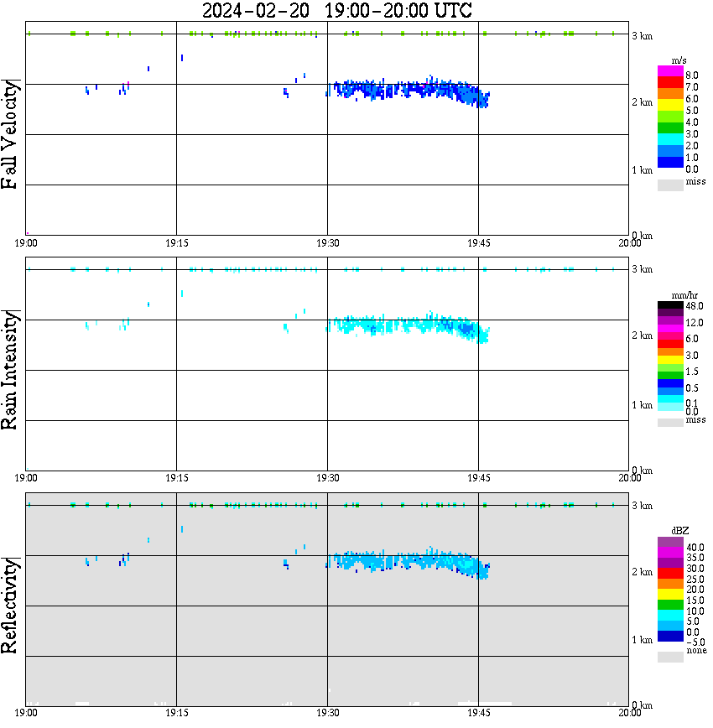The image size is (713, 728).
Task: Click the light green swatch in the m/s legend
Action: pos(670,117)
